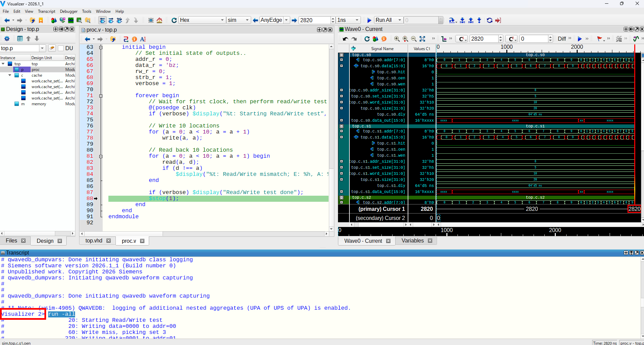Click the cursor 1 time input field
The image size is (644, 345).
(x=484, y=39)
